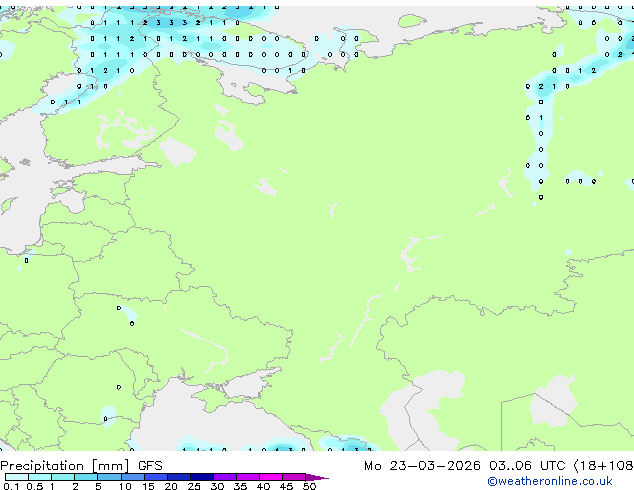Image resolution: width=634 pixels, height=490 pixels.
Task: Select the 0.5–1 mm legend swatch
Action: click(x=40, y=477)
